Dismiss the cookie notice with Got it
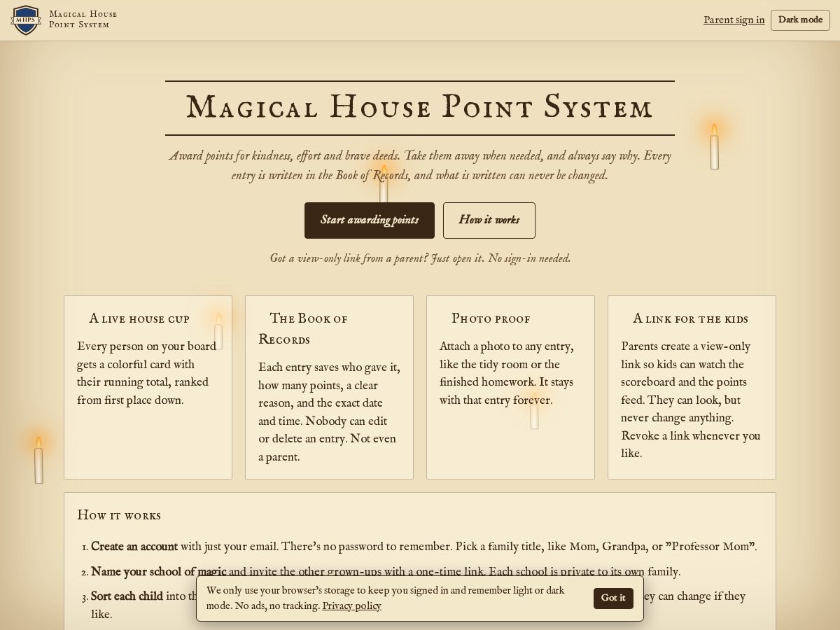Viewport: 840px width, 630px height. pyautogui.click(x=613, y=598)
